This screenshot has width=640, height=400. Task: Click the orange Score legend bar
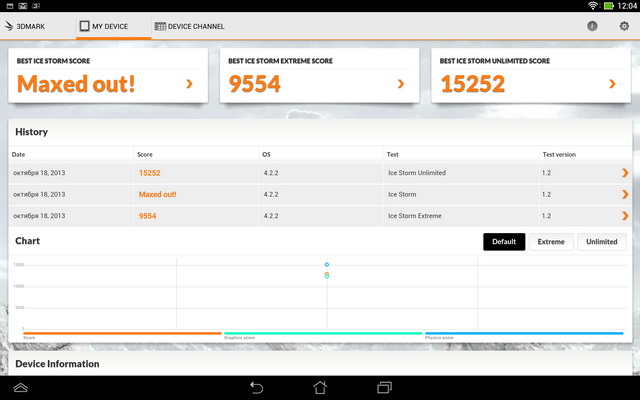(122, 333)
